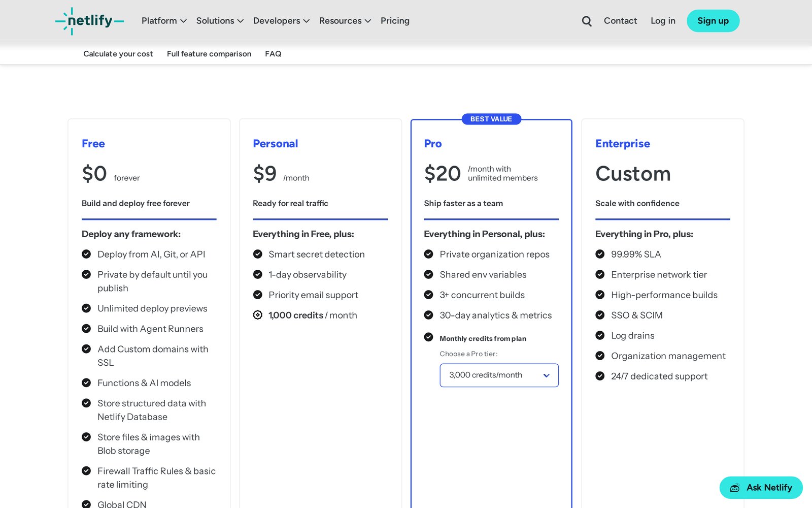812x508 pixels.
Task: Click checkmark beside Enterprise network tier
Action: click(600, 274)
